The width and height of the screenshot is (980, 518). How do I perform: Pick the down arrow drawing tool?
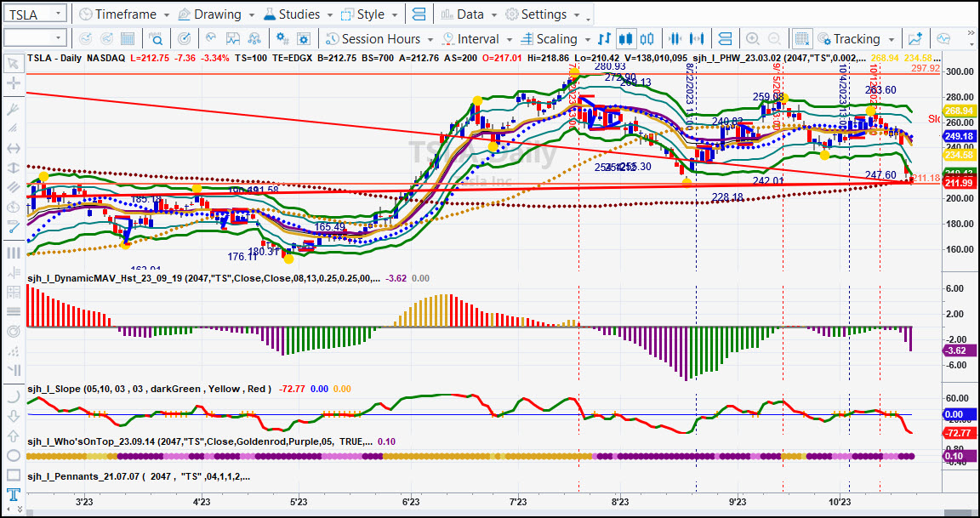point(13,416)
